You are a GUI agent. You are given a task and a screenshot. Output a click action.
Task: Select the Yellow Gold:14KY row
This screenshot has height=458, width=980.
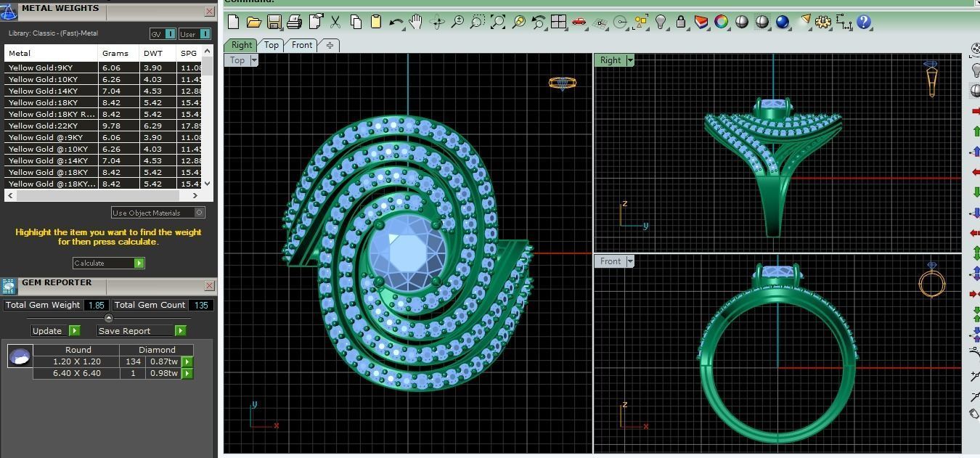point(104,91)
